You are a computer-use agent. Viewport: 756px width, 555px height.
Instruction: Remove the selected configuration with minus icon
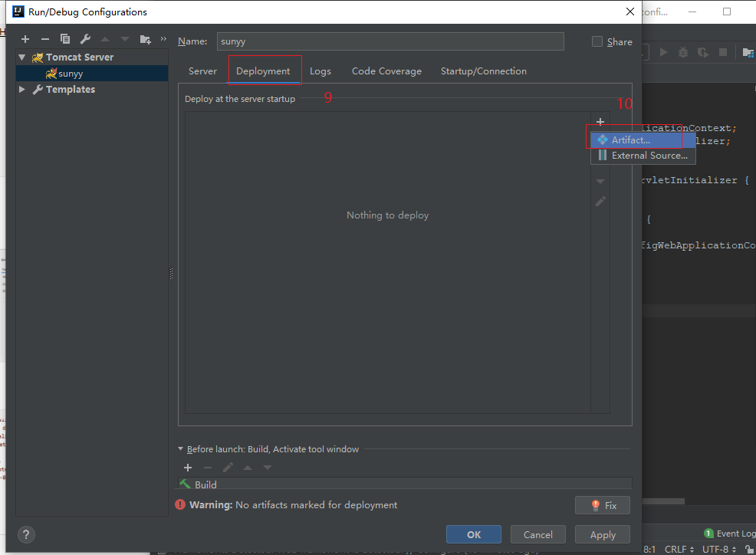click(x=45, y=39)
